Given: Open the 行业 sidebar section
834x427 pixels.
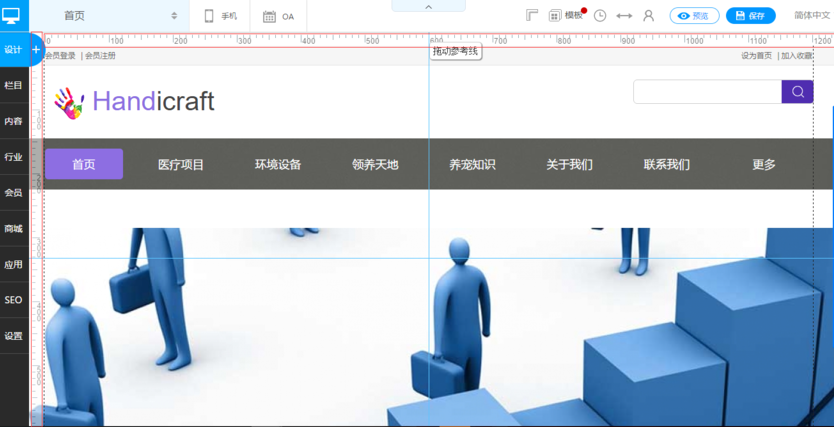Looking at the screenshot, I should (13, 156).
